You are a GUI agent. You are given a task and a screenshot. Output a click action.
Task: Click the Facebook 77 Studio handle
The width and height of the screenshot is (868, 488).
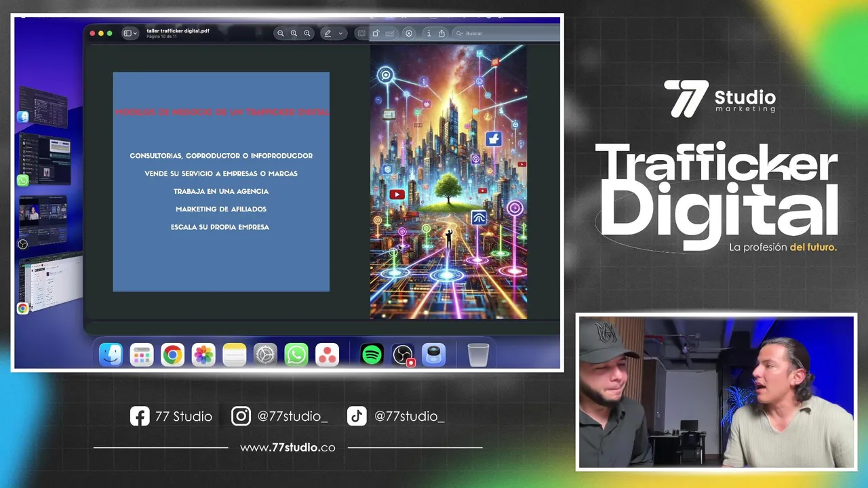click(171, 416)
